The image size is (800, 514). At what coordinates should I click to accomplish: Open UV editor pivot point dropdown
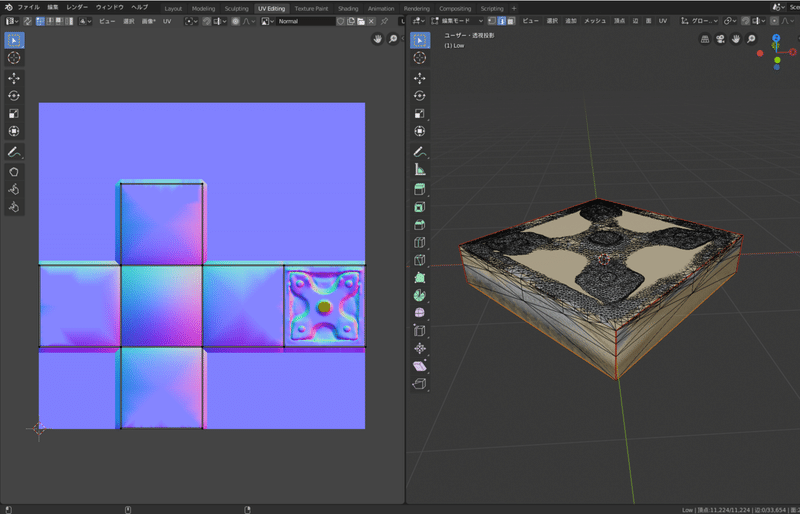191,21
